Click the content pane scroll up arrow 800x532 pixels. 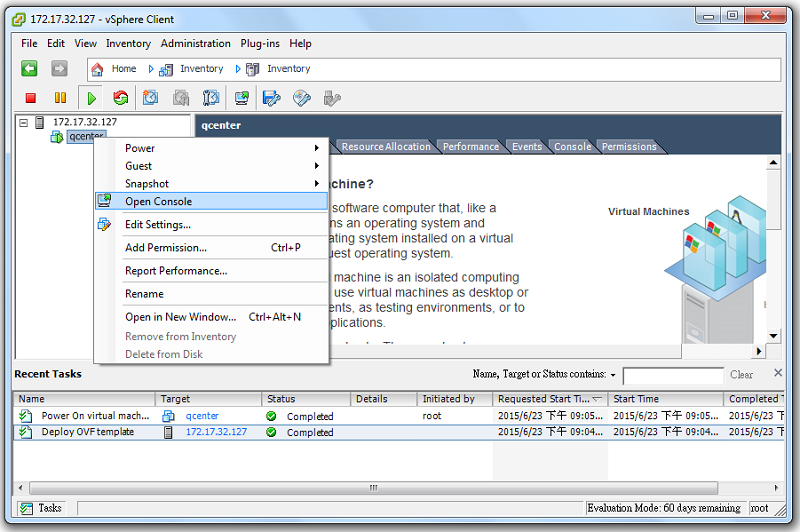[773, 162]
